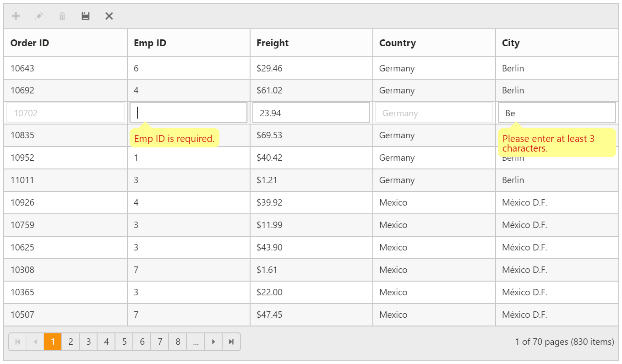622x364 pixels.
Task: Cancel editing with the X icon
Action: click(109, 16)
